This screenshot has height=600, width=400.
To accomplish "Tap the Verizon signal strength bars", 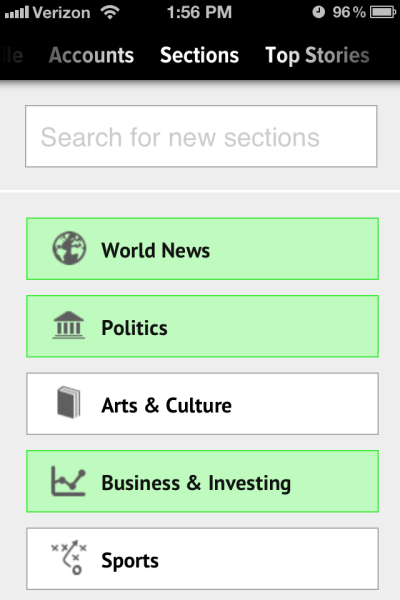I will pos(17,13).
